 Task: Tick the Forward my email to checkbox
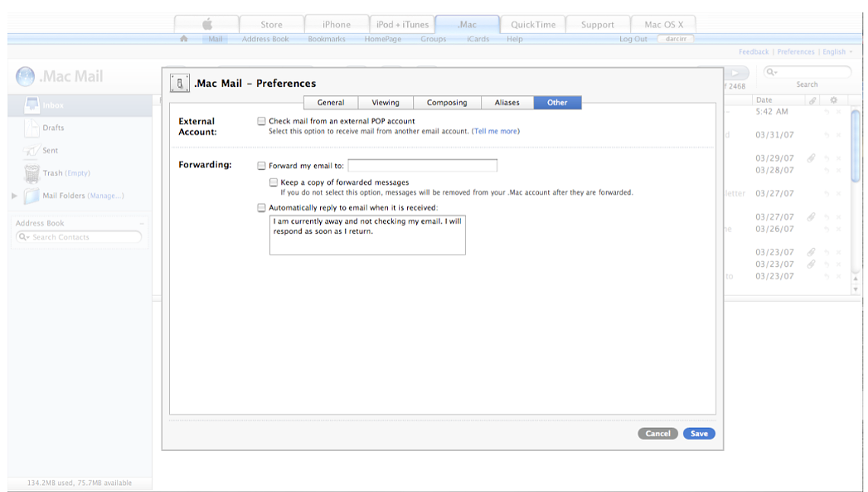[x=261, y=166]
